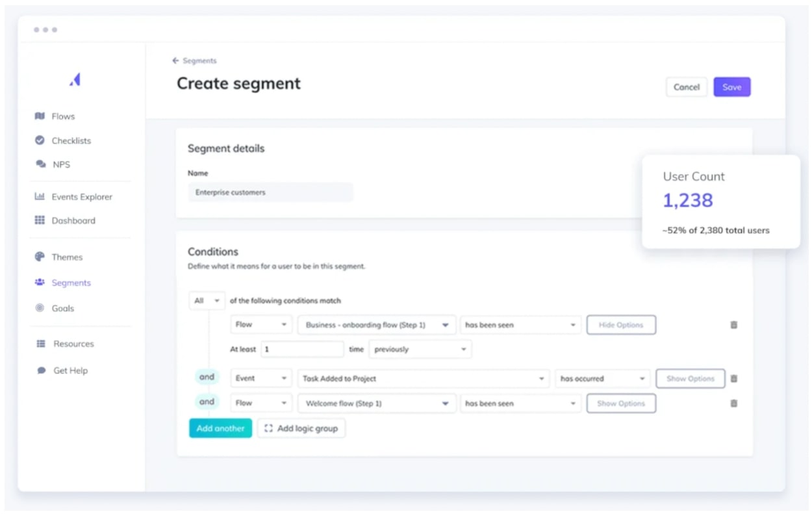
Task: Click the Get Help speech bubble icon
Action: (42, 370)
